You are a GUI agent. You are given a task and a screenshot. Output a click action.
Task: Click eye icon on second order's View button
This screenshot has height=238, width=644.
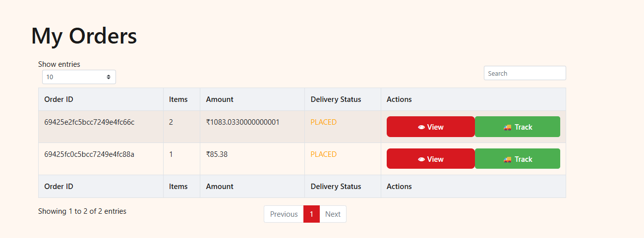point(421,159)
